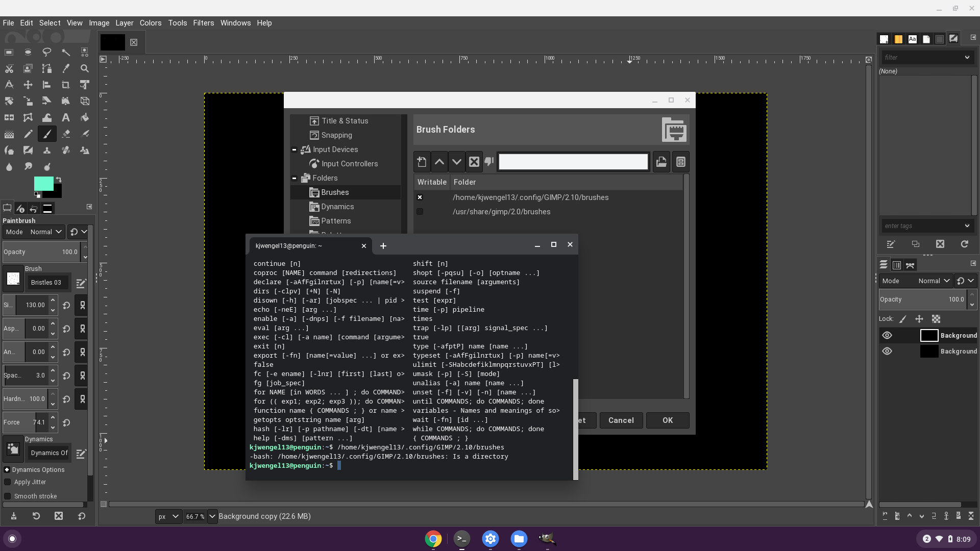Open the zoom percentage 66.7% dropdown
Viewport: 980px width, 551px height.
pyautogui.click(x=212, y=516)
